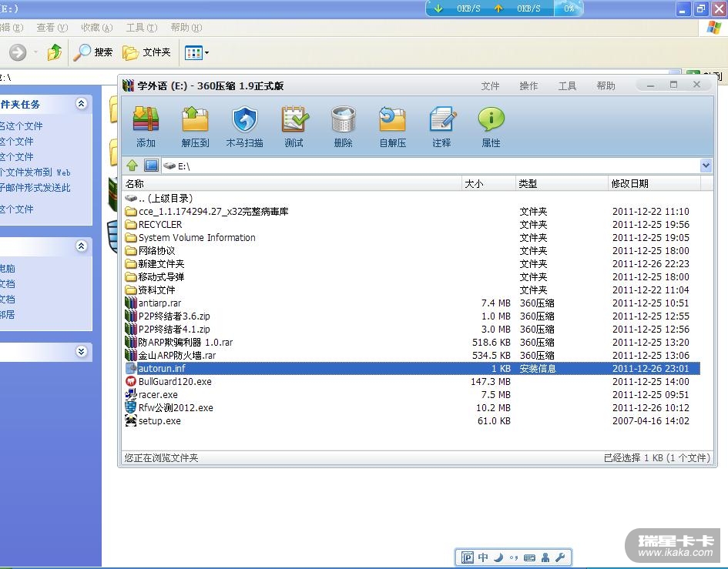Collapse the second sidebar panel (其它位置)
The width and height of the screenshot is (728, 569).
(x=81, y=246)
